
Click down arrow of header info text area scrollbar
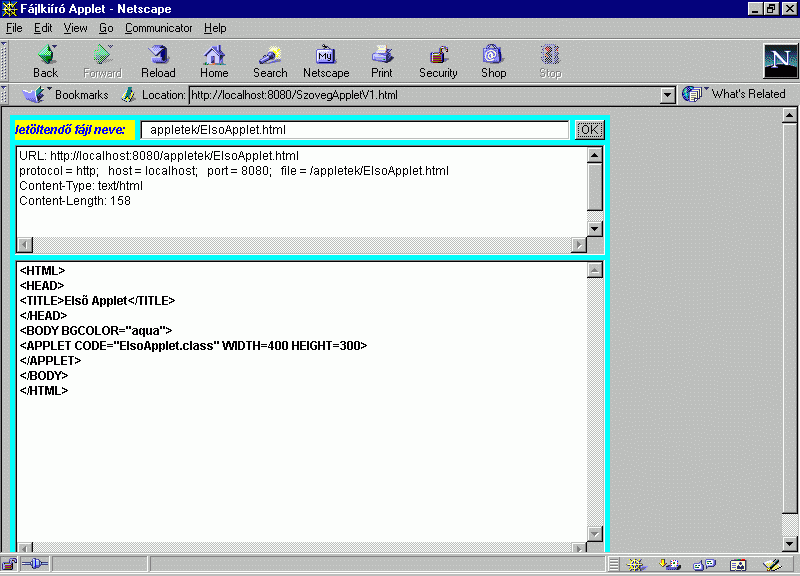click(594, 229)
